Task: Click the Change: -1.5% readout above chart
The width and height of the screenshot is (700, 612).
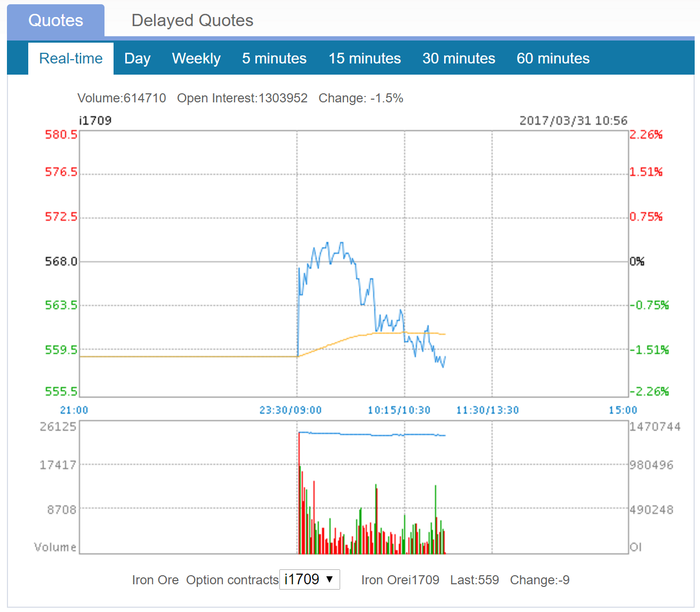Action: (360, 98)
